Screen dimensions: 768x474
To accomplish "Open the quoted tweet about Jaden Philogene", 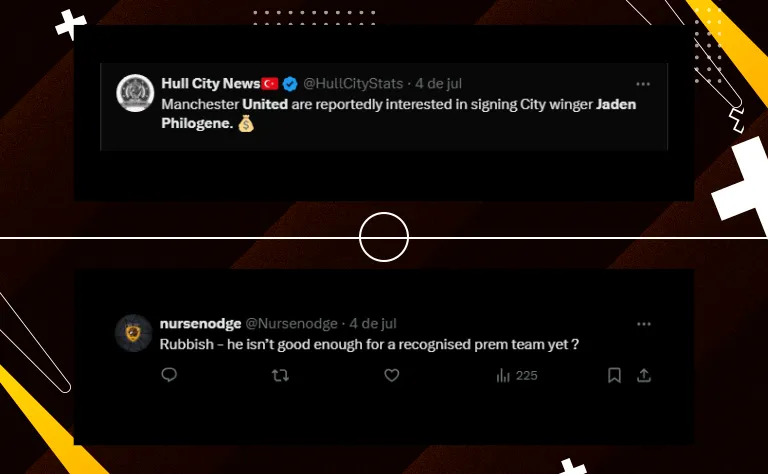I will pyautogui.click(x=384, y=106).
